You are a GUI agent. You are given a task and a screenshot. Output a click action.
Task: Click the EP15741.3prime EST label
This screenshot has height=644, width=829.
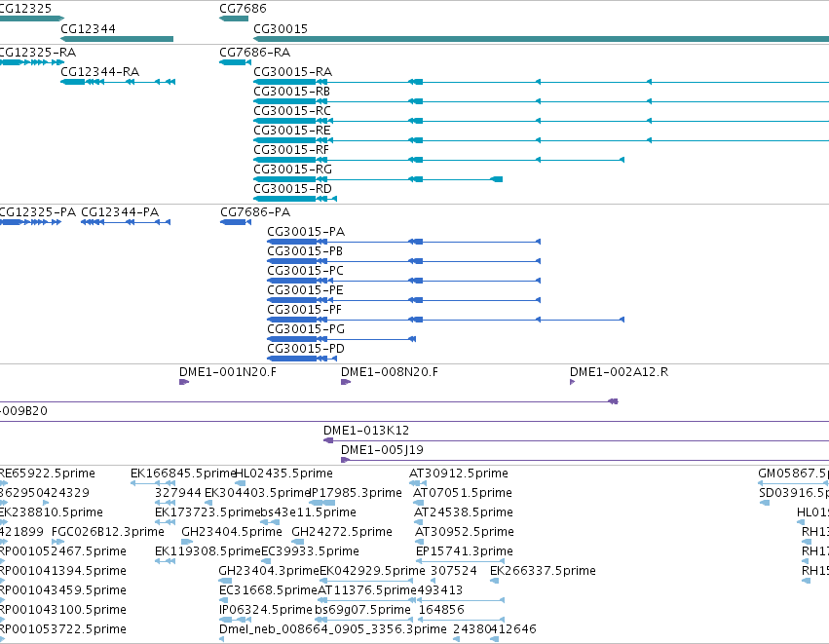point(465,552)
